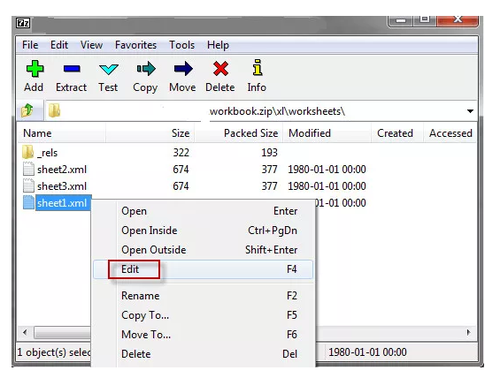Image resolution: width=500 pixels, height=378 pixels.
Task: Open the Edit menu in menu bar
Action: click(59, 45)
